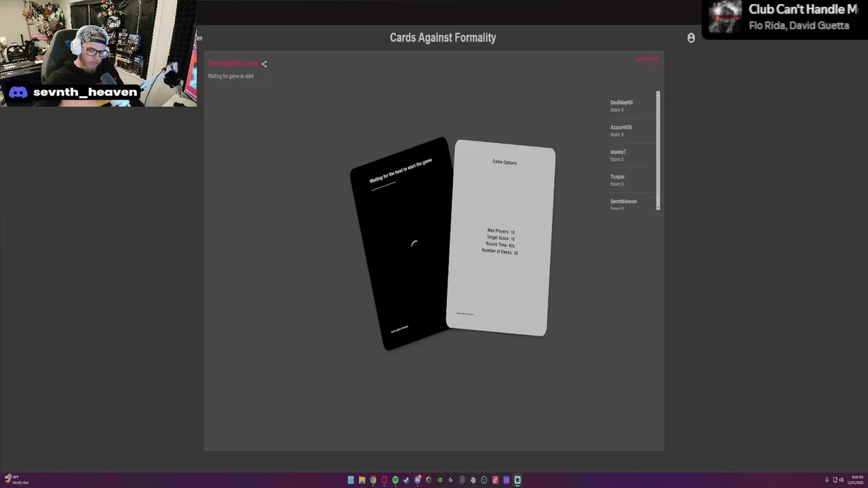
Task: Open Logitech G HUB from the taskbar
Action: pyautogui.click(x=451, y=480)
